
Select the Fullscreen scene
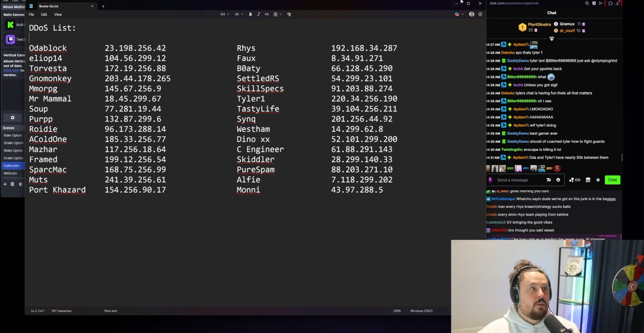click(x=13, y=166)
